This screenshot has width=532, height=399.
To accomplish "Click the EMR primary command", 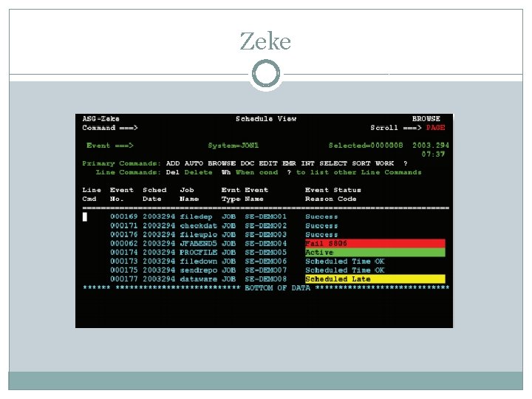I will click(x=289, y=163).
